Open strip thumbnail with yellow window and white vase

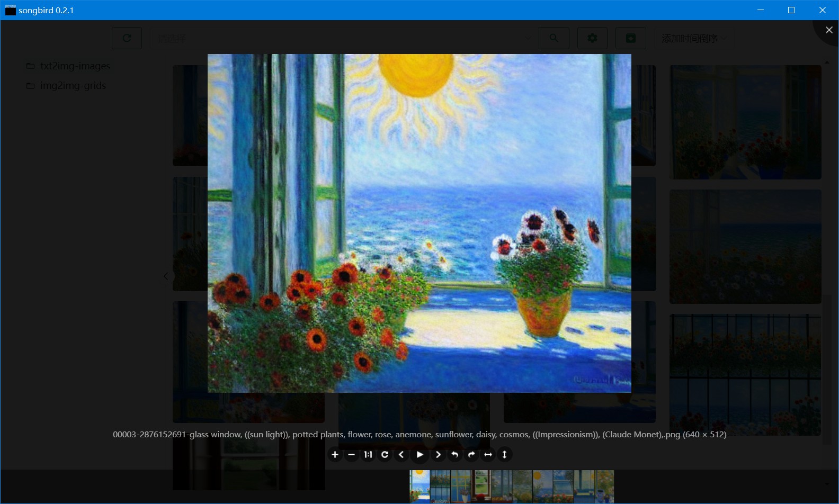point(461,487)
